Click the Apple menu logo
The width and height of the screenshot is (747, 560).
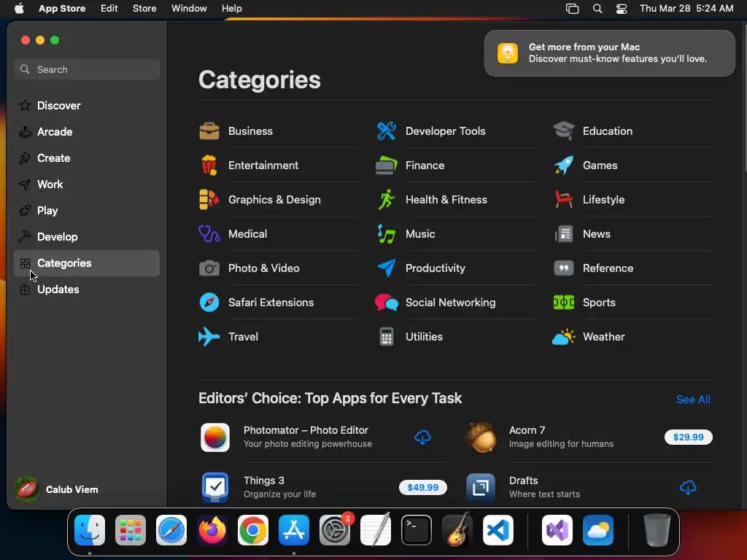click(20, 9)
